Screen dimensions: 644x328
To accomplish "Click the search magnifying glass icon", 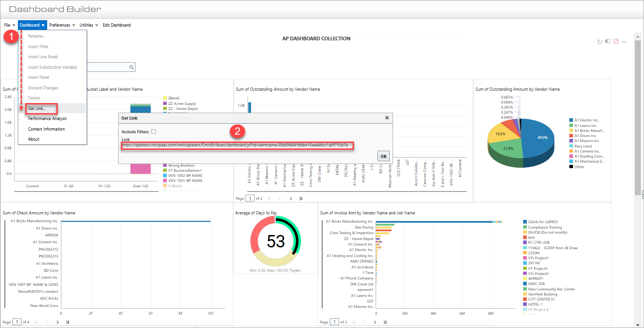I will point(131,67).
